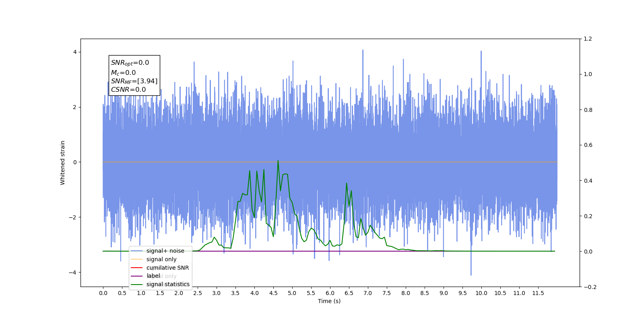Click the −4 tick on the Whitened strain axis

pyautogui.click(x=72, y=273)
